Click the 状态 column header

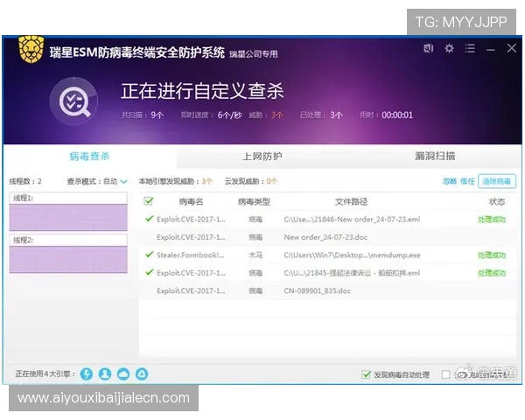[x=497, y=201]
